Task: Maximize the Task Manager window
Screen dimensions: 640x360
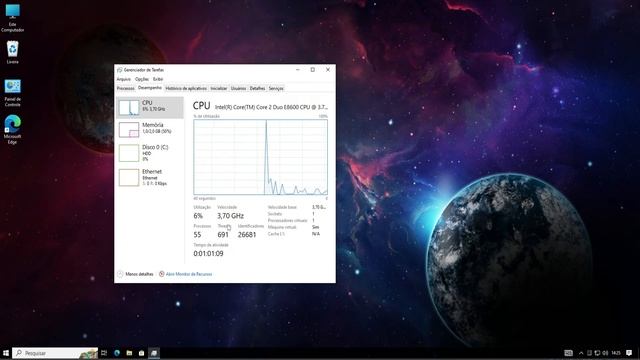Action: click(x=313, y=70)
